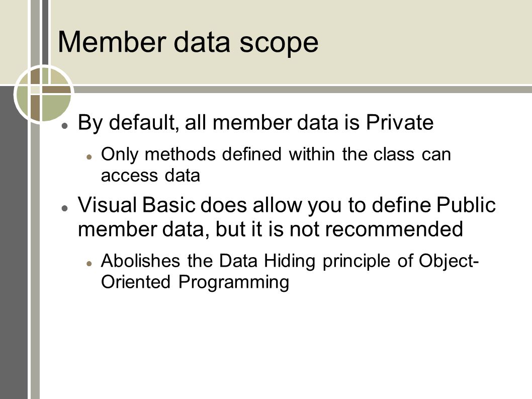Click 'member data, but it is not recommended' line
The height and width of the screenshot is (399, 532).
click(271, 229)
